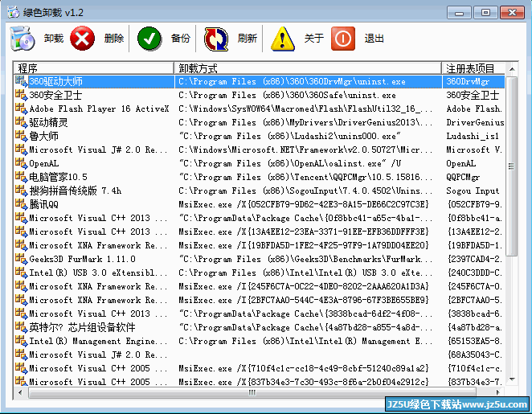Viewport: 532px width, 414px height.
Task: Click icon beside 英特尔? 芯片组设备软件 row
Action: [x=22, y=327]
